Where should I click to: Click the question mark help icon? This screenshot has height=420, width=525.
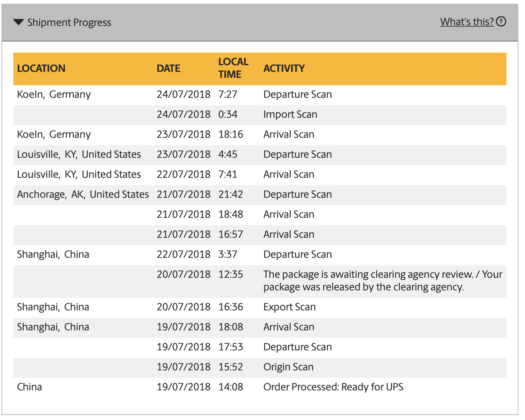point(501,22)
